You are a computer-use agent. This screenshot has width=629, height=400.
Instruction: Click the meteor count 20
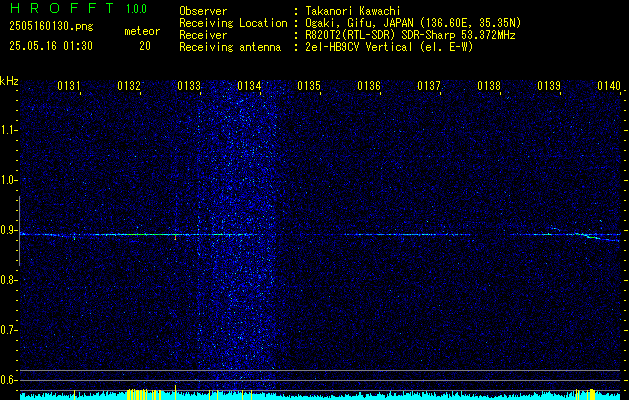pyautogui.click(x=145, y=46)
